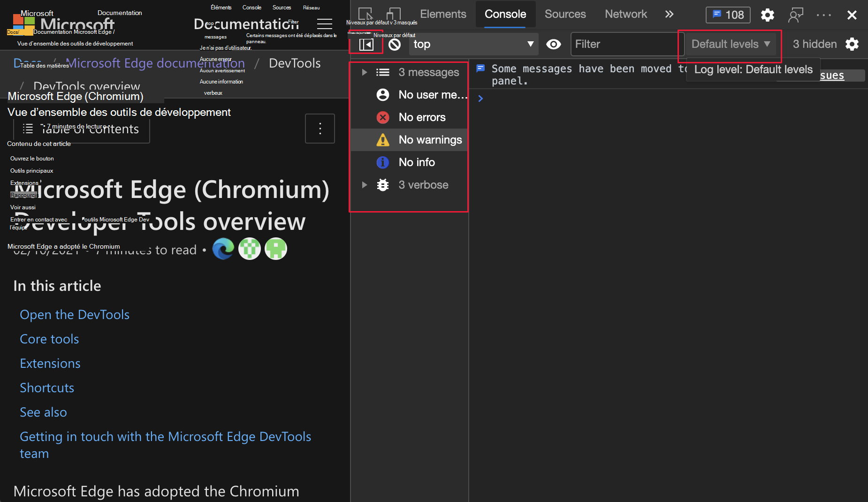This screenshot has height=502, width=868.
Task: Open the Default levels dropdown
Action: (731, 44)
